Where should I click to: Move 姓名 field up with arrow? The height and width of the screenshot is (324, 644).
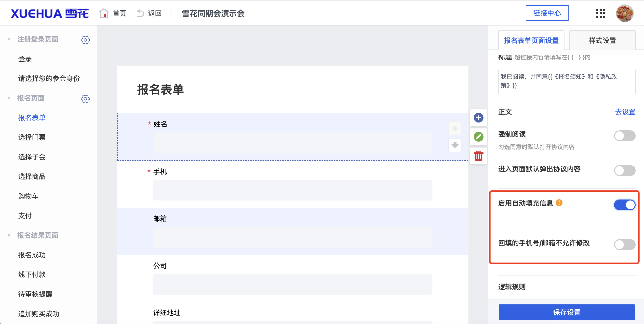click(x=455, y=128)
